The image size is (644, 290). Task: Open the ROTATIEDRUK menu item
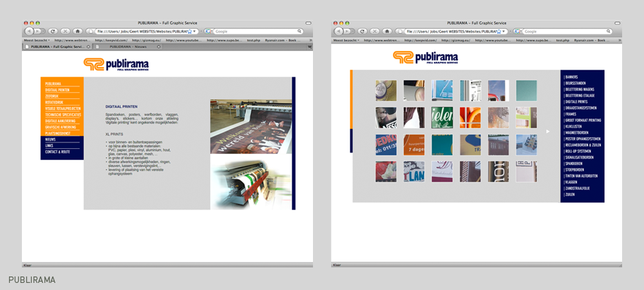[x=54, y=102]
